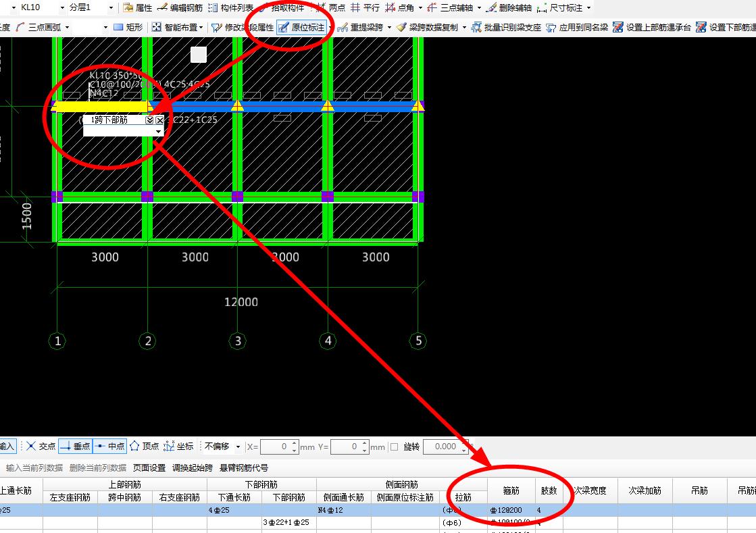
Task: Click 设置上部筋遇承台 tool
Action: click(x=652, y=28)
